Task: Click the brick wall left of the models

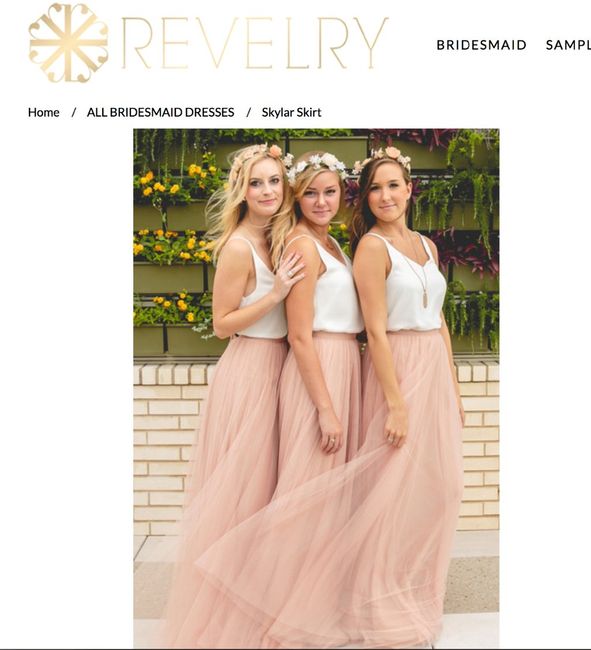Action: [x=166, y=448]
